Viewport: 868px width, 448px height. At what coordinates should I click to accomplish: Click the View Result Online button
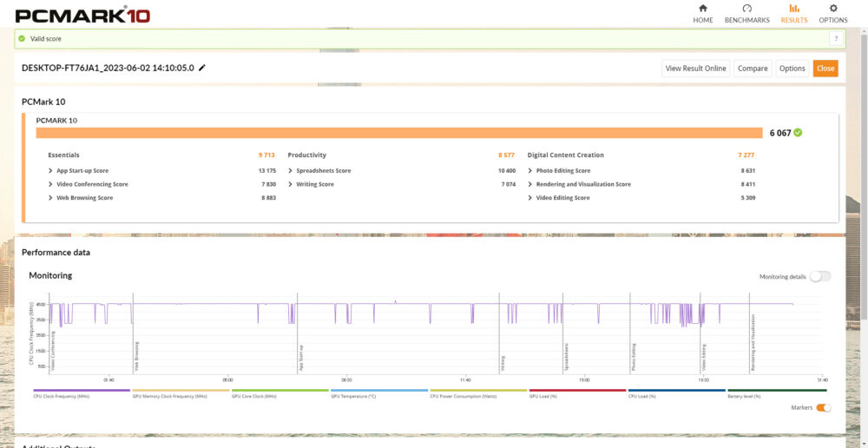click(x=696, y=69)
